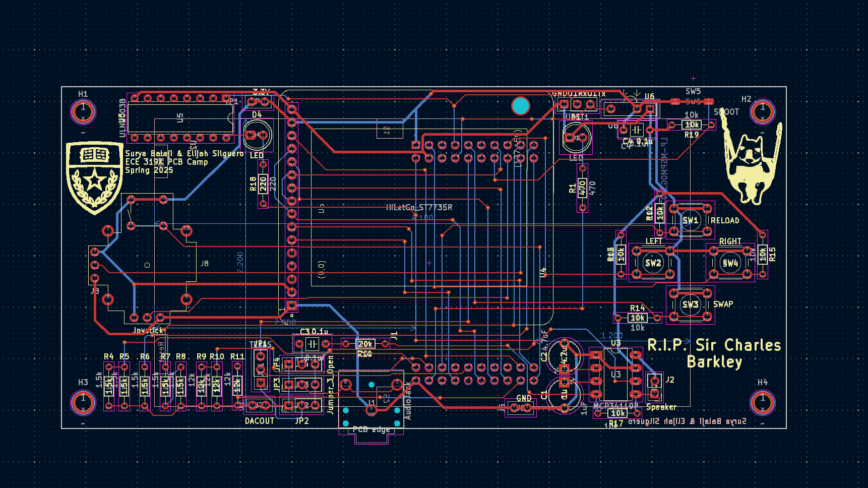Click the SW4 RIGHT push button footprint

pyautogui.click(x=730, y=263)
